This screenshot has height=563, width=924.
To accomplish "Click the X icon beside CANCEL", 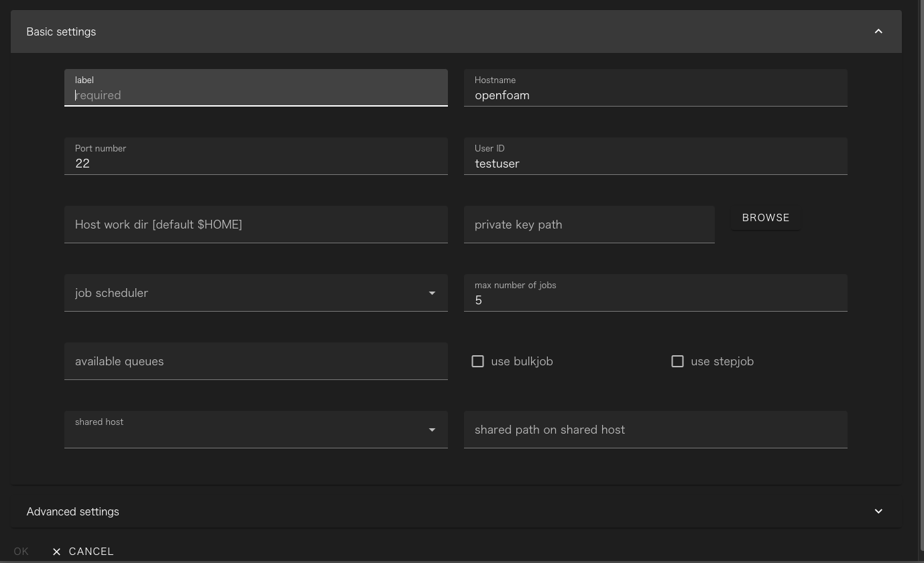I will pos(56,552).
